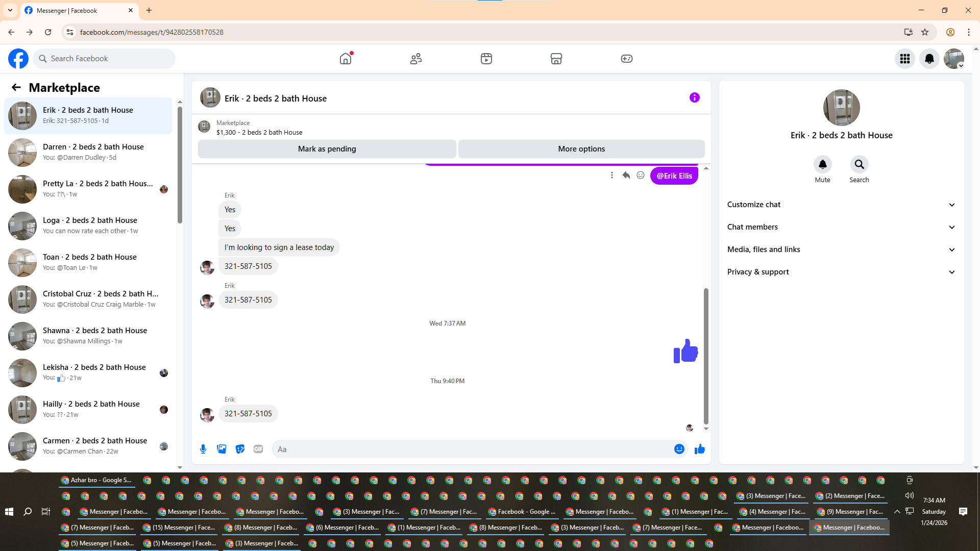Open the Facebook menu grid icon
Screen dimensions: 980x551
[905, 59]
